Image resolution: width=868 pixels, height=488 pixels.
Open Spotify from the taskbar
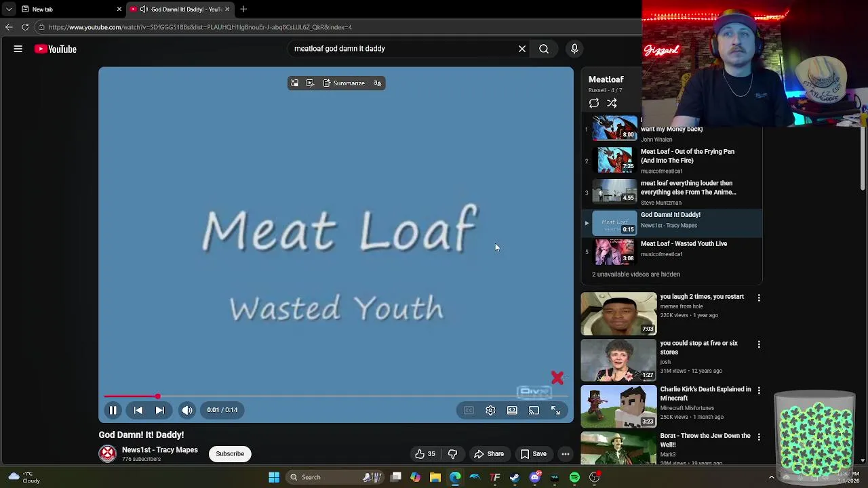(574, 477)
